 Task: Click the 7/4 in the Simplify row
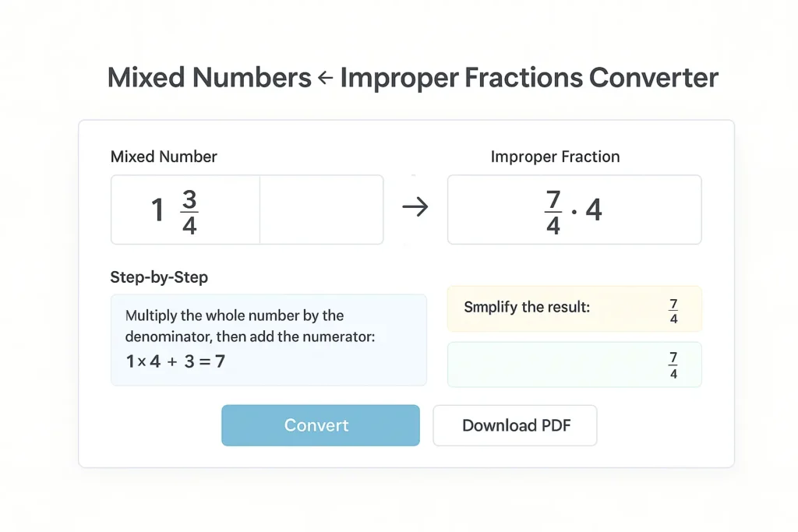(675, 308)
